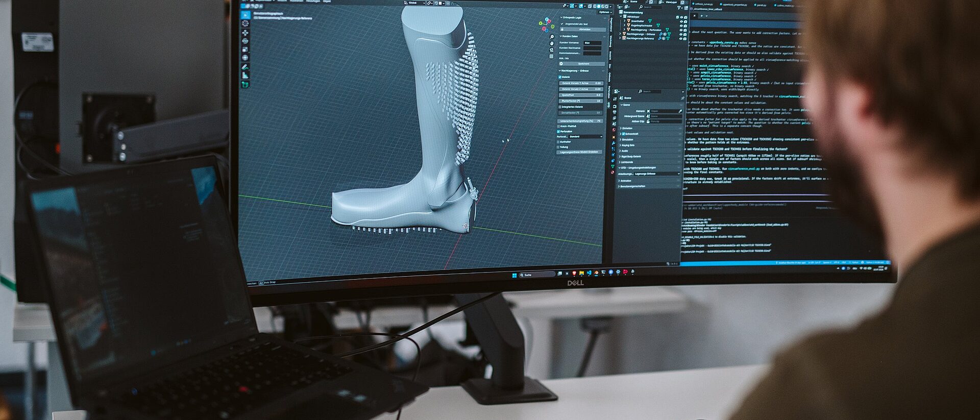This screenshot has width=980, height=420.
Task: Enable the Gurthalter checkbox
Action: click(558, 142)
